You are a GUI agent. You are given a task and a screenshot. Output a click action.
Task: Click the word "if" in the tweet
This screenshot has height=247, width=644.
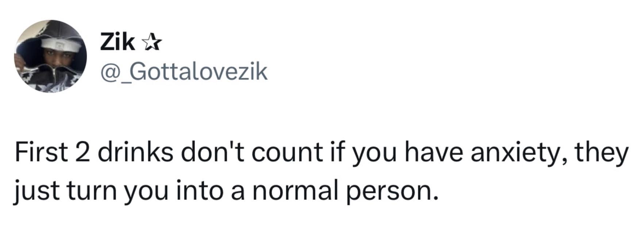tap(338, 152)
